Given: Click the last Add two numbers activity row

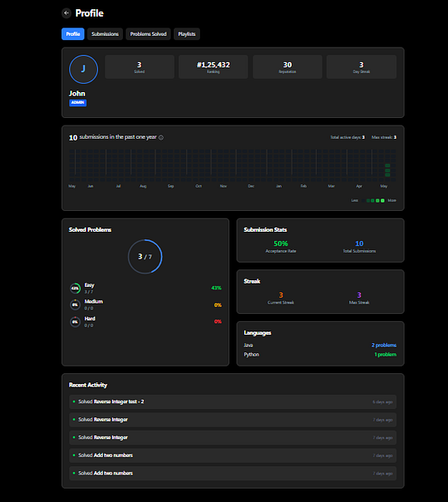Looking at the screenshot, I should (233, 474).
